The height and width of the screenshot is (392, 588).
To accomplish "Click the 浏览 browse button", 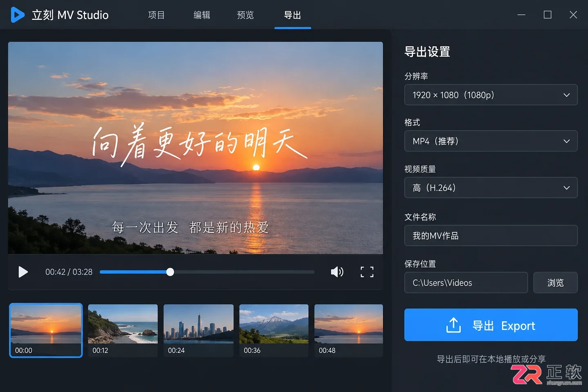I will pyautogui.click(x=555, y=283).
